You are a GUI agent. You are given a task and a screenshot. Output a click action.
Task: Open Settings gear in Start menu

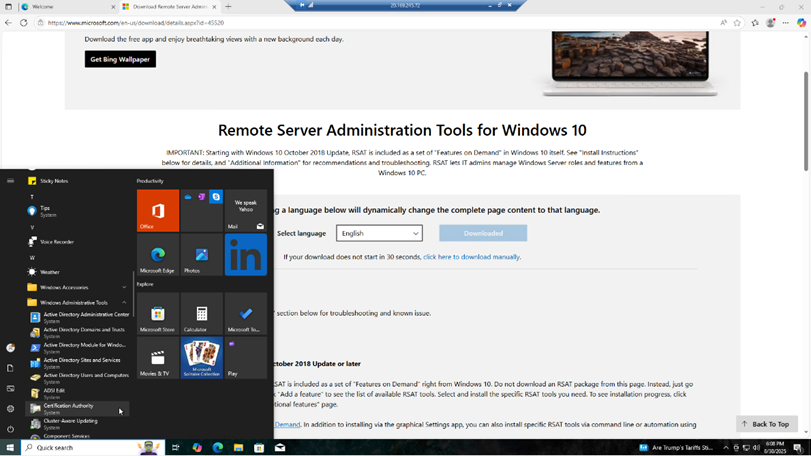(11, 408)
